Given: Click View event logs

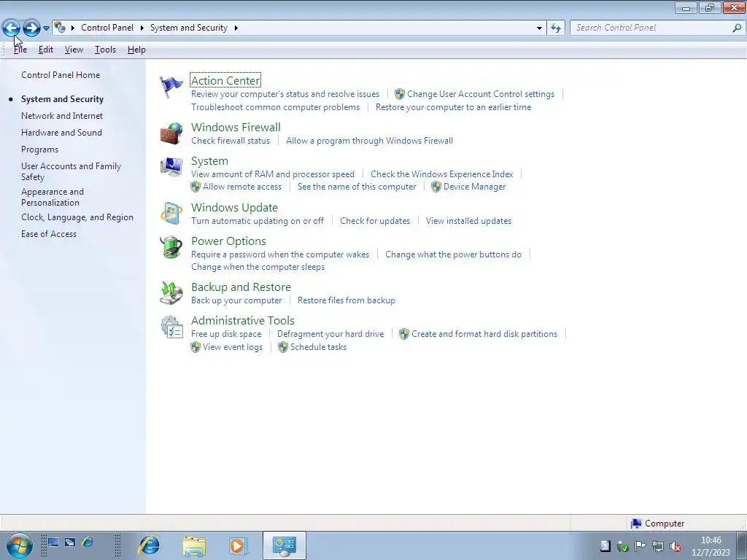Looking at the screenshot, I should point(233,347).
